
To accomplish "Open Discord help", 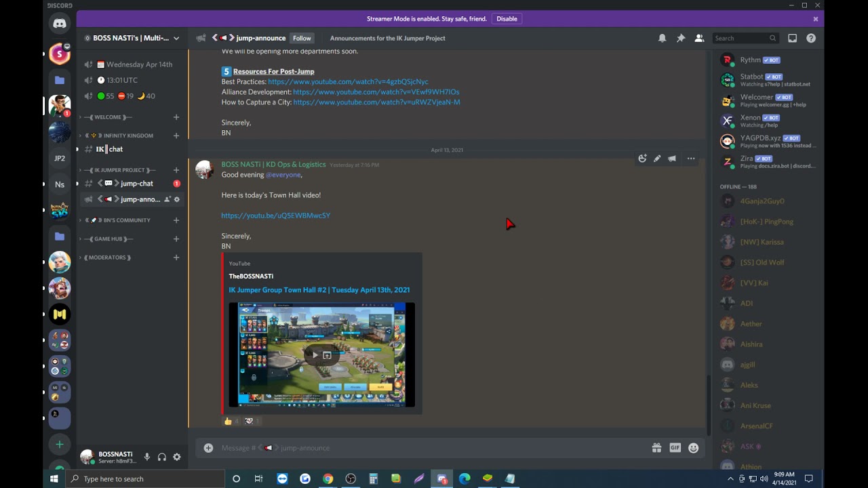I will click(x=811, y=39).
